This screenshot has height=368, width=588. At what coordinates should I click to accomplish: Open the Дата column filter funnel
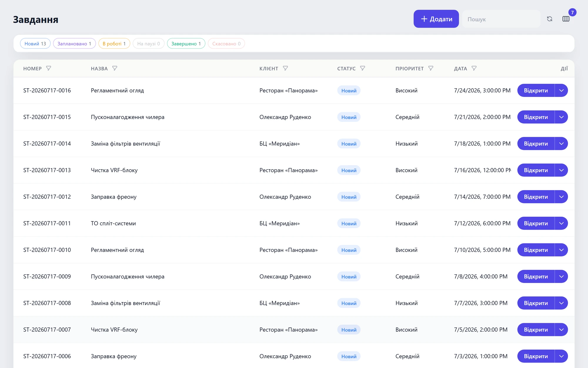[474, 68]
